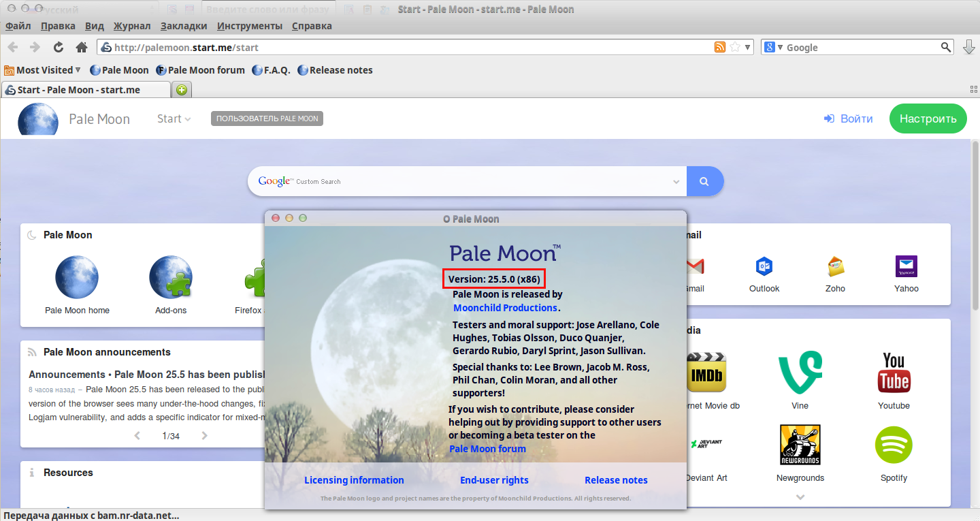This screenshot has width=980, height=521.
Task: Open Release notes link in About dialog
Action: [616, 480]
